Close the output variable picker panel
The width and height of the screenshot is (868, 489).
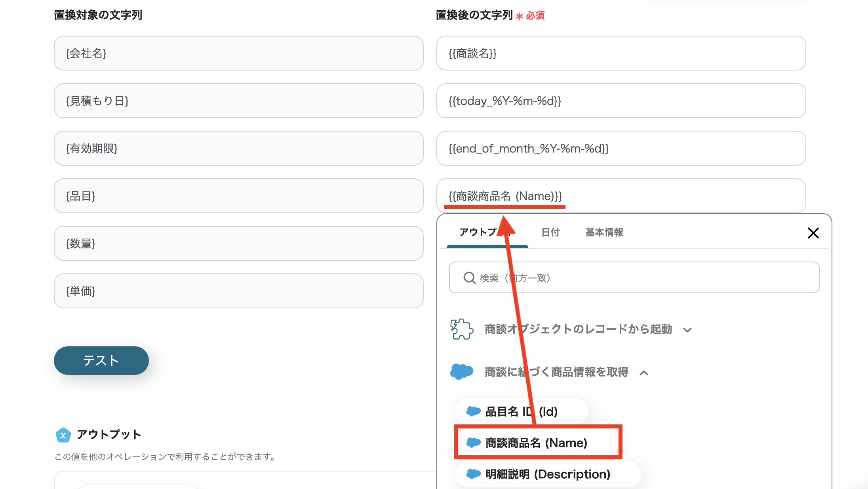tap(813, 233)
